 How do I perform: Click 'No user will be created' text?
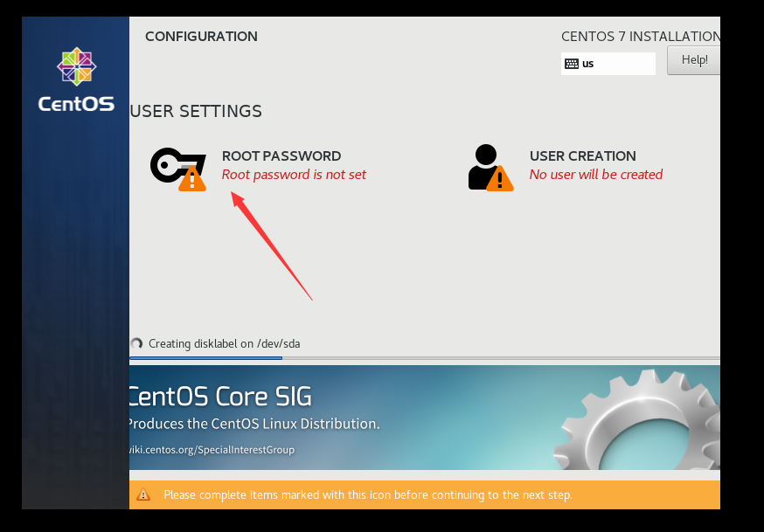point(596,174)
